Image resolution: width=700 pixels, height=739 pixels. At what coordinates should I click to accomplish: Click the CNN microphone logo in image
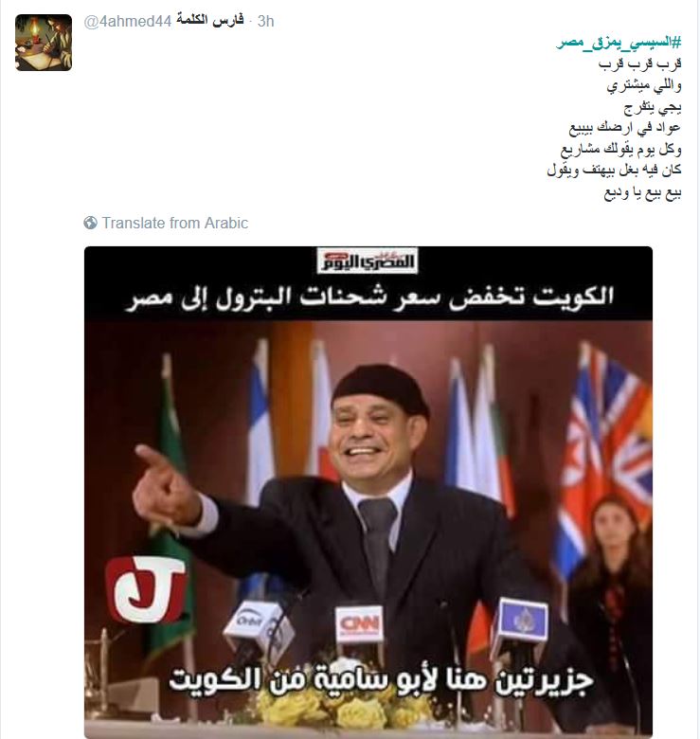pos(359,625)
